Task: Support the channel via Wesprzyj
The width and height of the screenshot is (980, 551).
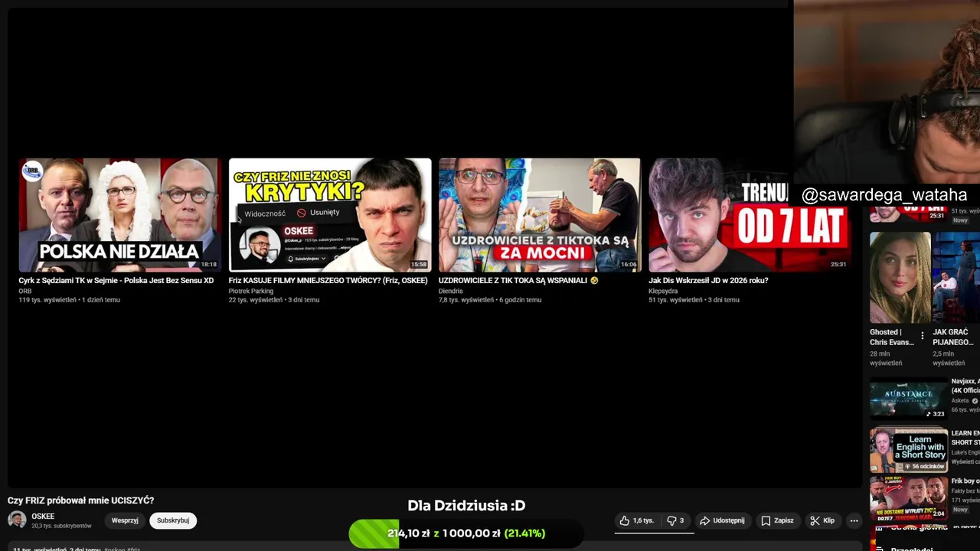Action: click(x=125, y=520)
